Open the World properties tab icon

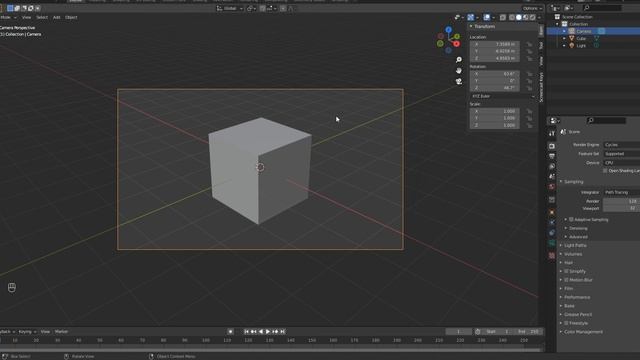(x=552, y=187)
